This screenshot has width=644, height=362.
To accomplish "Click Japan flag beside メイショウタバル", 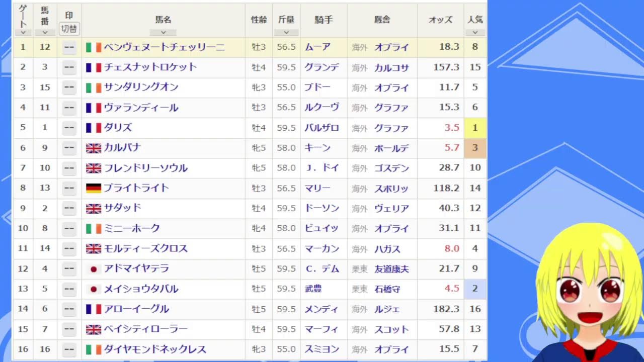I will (94, 289).
